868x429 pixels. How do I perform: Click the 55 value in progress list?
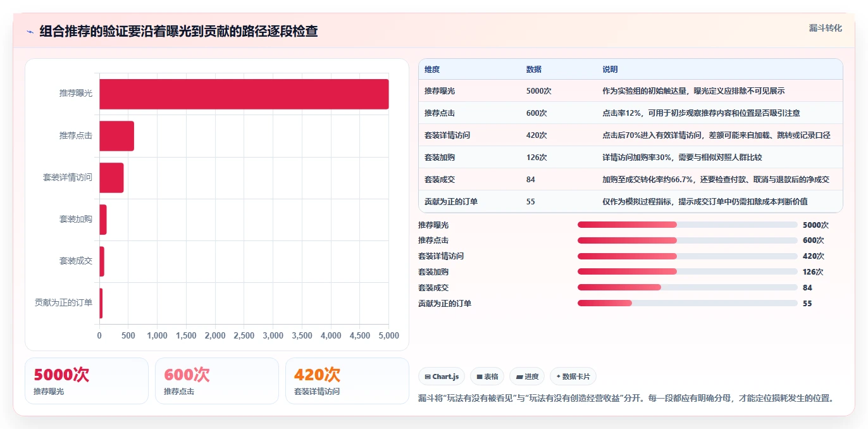click(807, 303)
